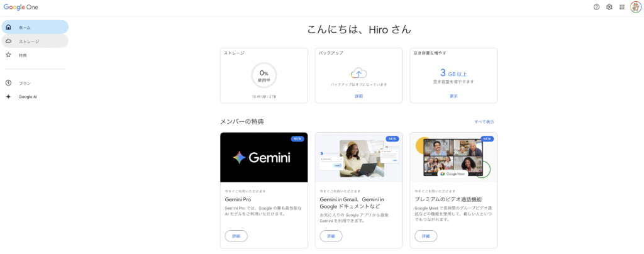This screenshot has height=254, width=644.
Task: Open the settings gear icon
Action: 609,7
